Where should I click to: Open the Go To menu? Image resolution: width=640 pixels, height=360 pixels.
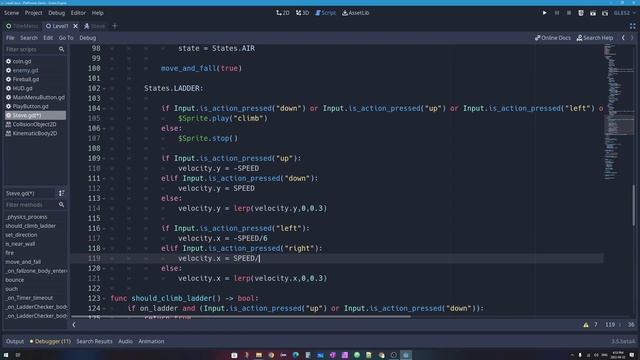(66, 38)
